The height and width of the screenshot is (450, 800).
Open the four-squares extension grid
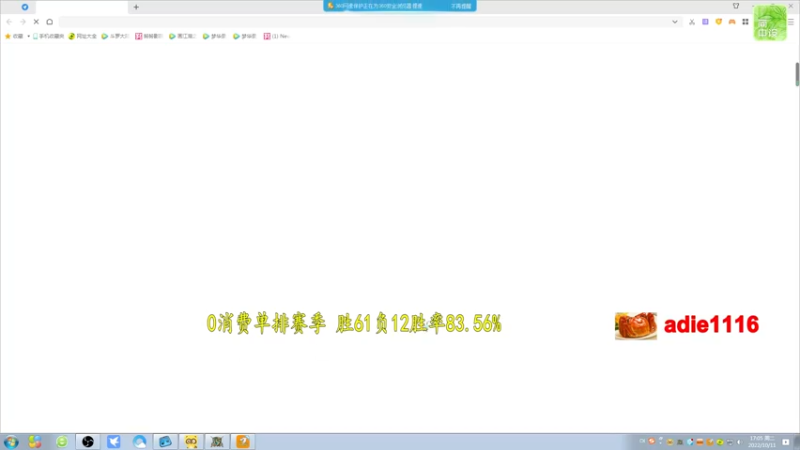tap(745, 22)
